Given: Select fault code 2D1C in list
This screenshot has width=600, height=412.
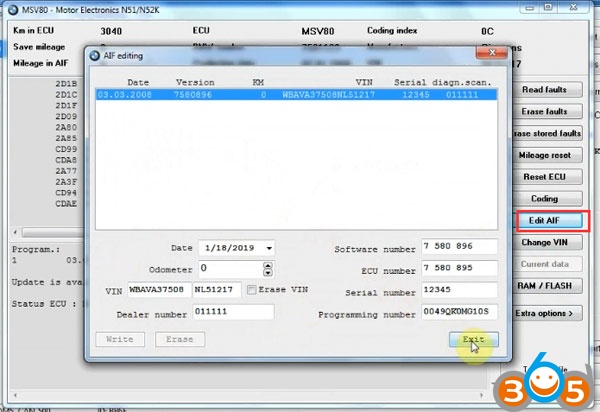Looking at the screenshot, I should (66, 94).
